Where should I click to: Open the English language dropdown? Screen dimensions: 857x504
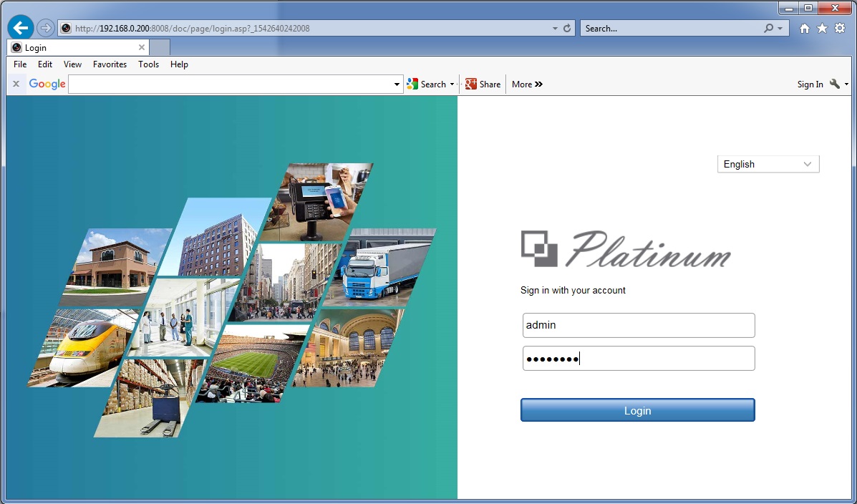coord(768,164)
